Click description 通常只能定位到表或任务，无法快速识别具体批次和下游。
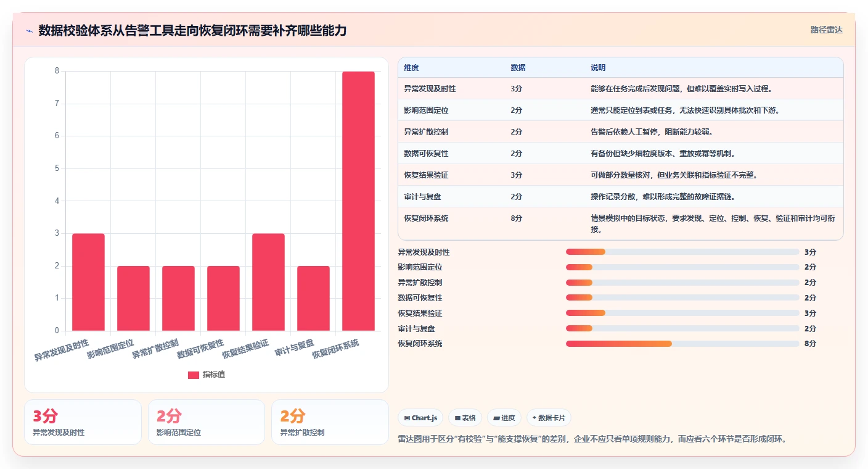The width and height of the screenshot is (868, 469). (685, 110)
